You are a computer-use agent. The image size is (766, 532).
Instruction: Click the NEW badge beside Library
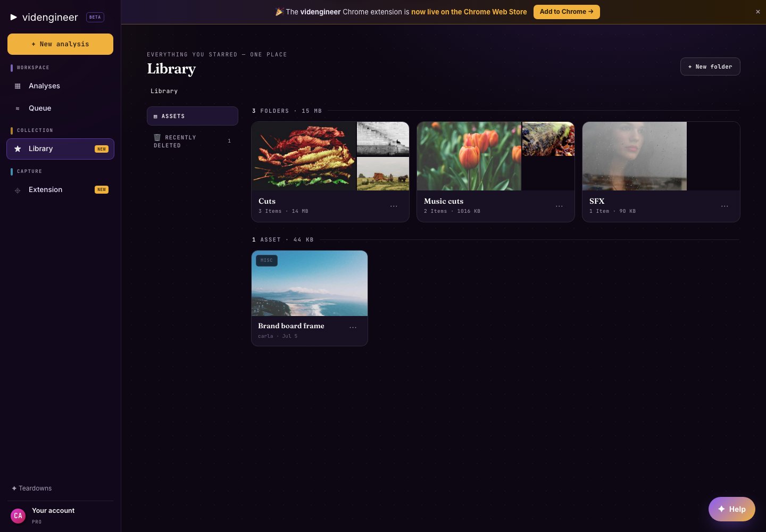tap(102, 149)
